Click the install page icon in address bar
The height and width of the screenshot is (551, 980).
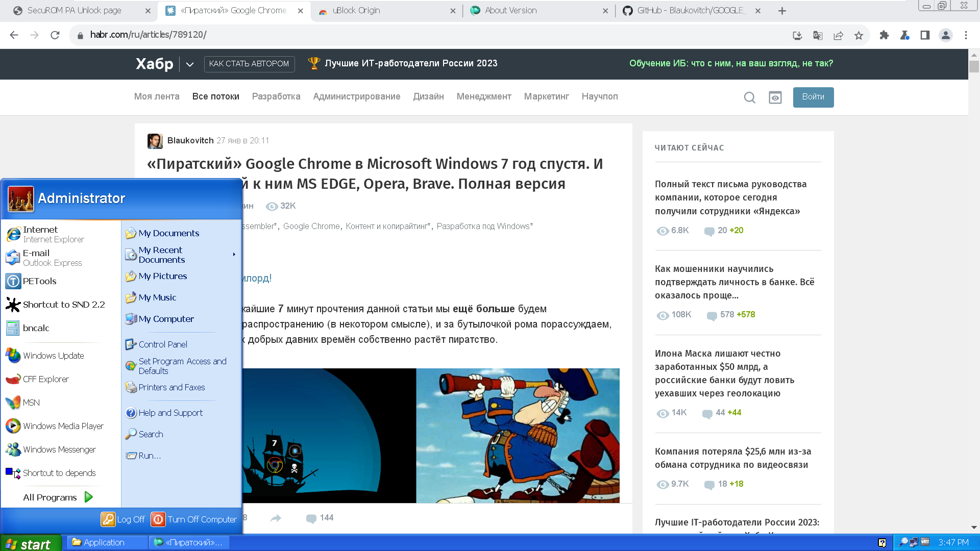[x=797, y=35]
